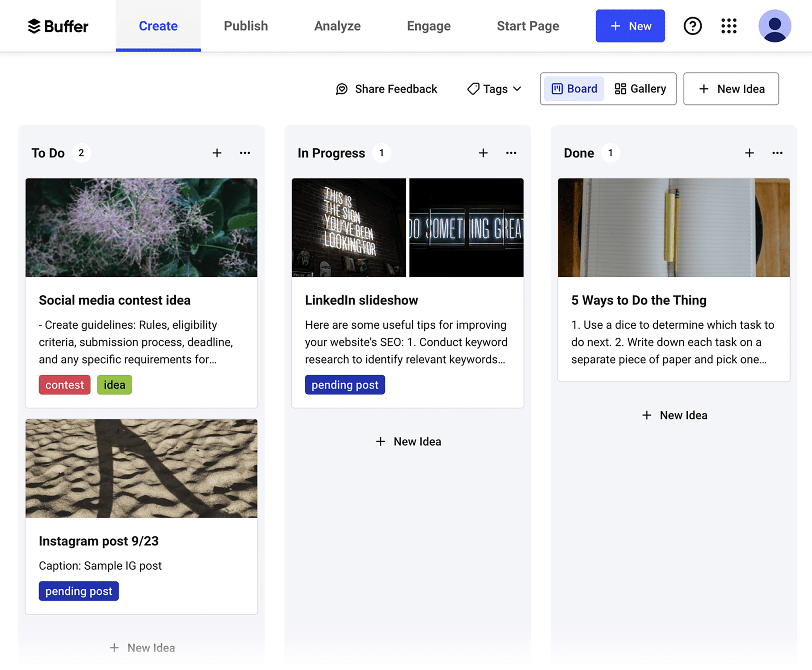The width and height of the screenshot is (812, 670).
Task: Expand the Tags dropdown chevron
Action: [517, 89]
